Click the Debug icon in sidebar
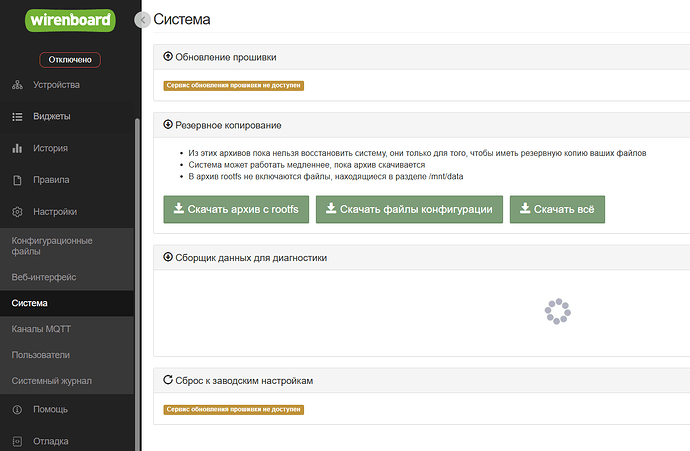Image resolution: width=690 pixels, height=451 pixels. pyautogui.click(x=17, y=441)
